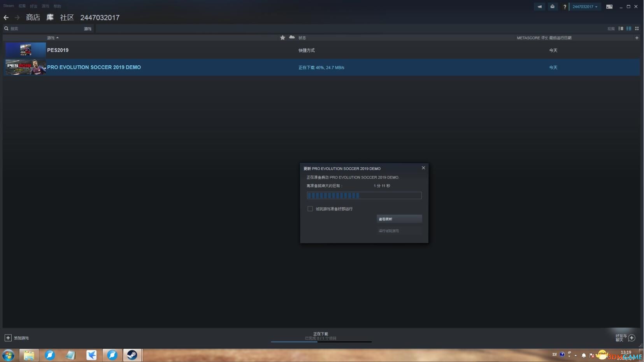Screen dimensions: 644x362
Task: Enter Big Picture mode
Action: (609, 7)
